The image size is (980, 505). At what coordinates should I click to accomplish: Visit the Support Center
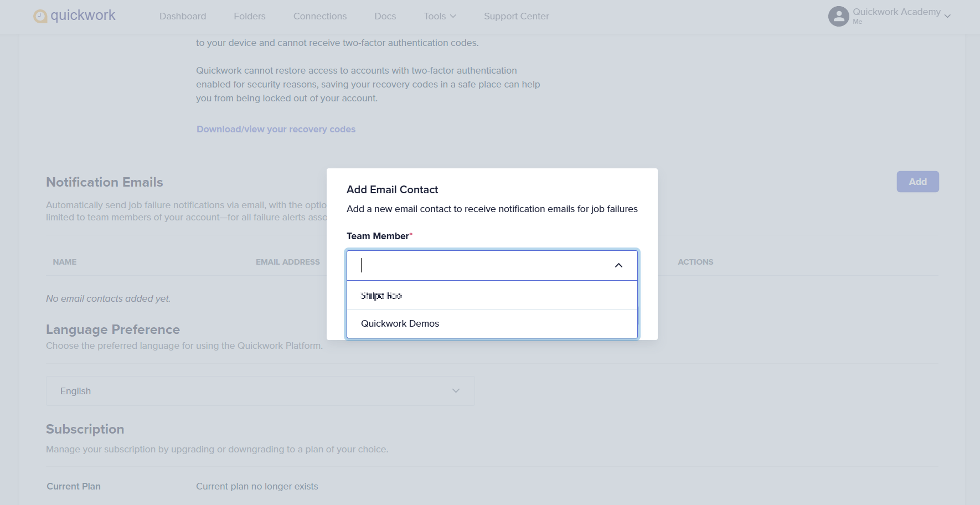[x=517, y=16]
